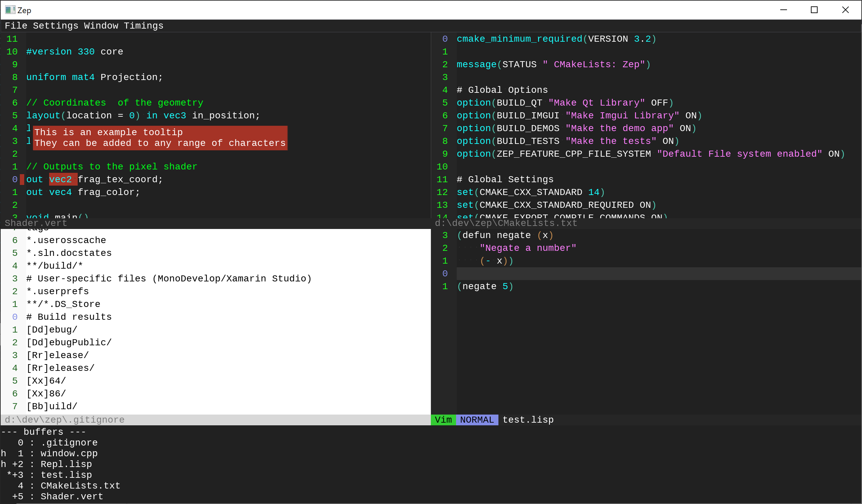Click the option BUILD_IMGUI line
The width and height of the screenshot is (862, 504).
[579, 116]
